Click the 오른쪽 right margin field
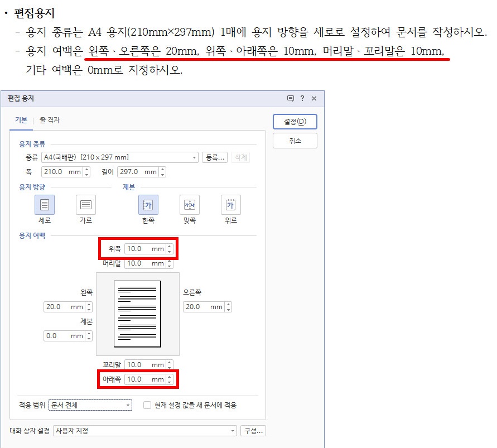This screenshot has height=448, width=497. point(204,307)
